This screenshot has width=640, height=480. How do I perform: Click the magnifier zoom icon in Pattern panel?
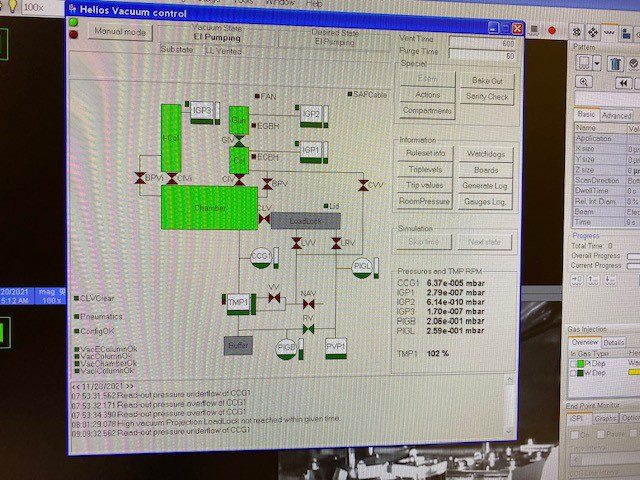(x=584, y=82)
